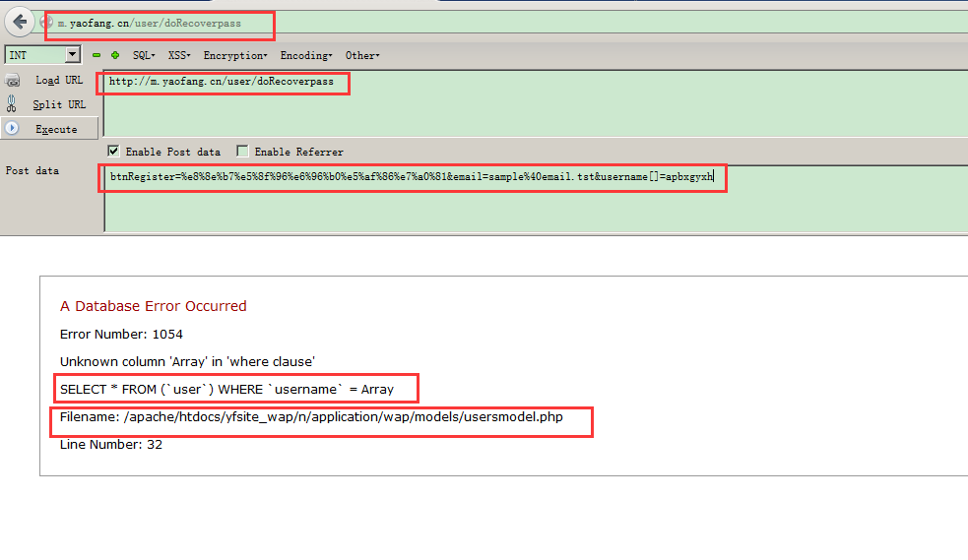Open the Other menu
Viewport: 968px width, 560px height.
[x=362, y=55]
